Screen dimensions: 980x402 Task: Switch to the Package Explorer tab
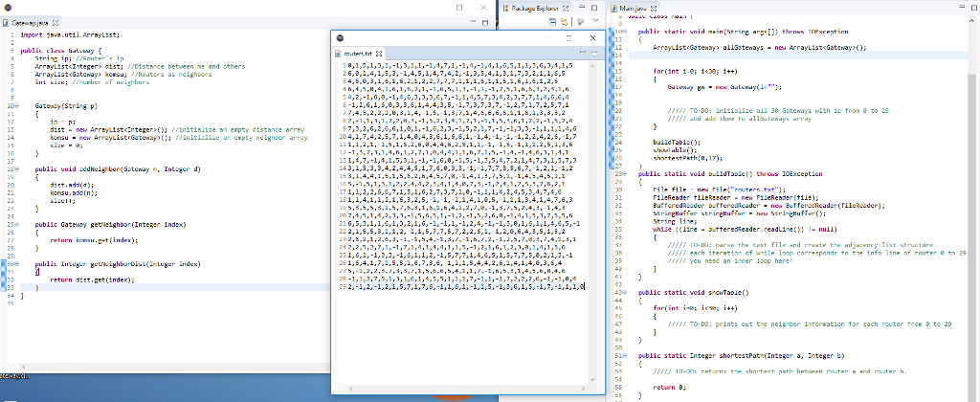pos(537,8)
